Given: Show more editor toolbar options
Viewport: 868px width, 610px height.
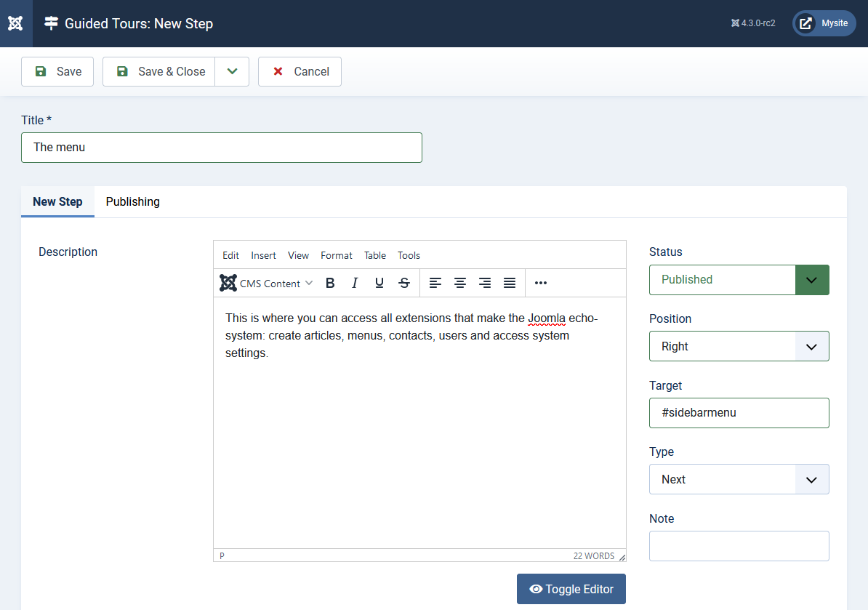Looking at the screenshot, I should (x=541, y=284).
